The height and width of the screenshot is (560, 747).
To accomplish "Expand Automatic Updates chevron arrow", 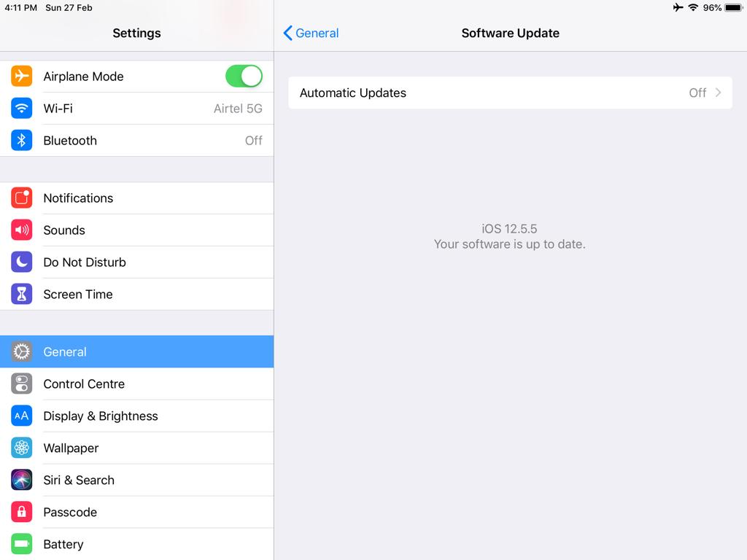I will pyautogui.click(x=718, y=93).
